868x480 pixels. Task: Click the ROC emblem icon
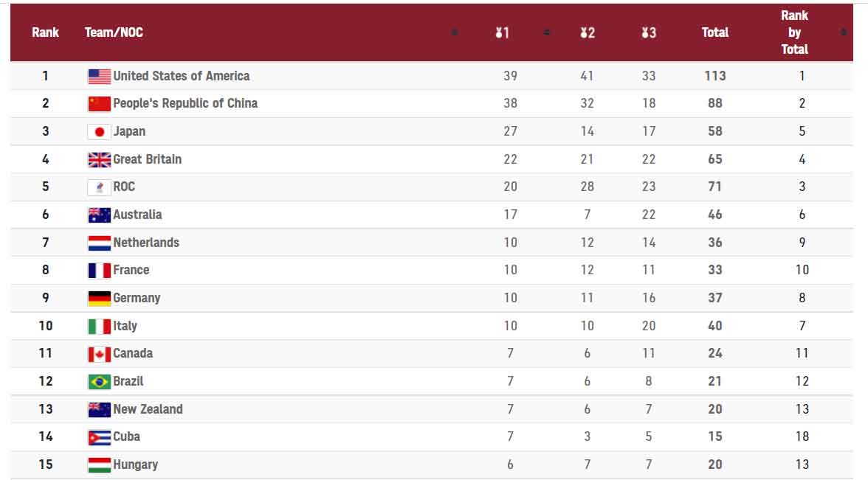pos(97,187)
